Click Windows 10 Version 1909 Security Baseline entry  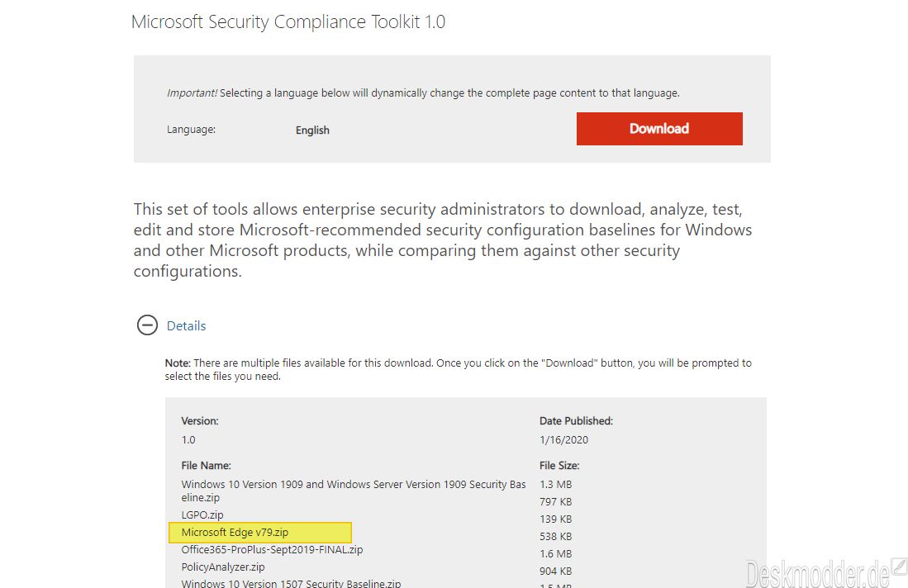click(354, 491)
